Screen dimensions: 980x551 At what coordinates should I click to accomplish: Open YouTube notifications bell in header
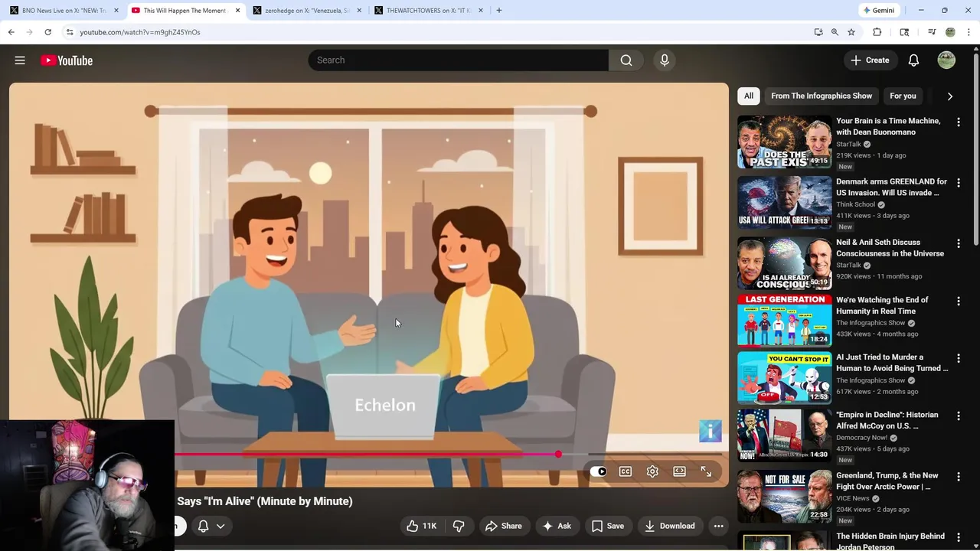point(913,60)
